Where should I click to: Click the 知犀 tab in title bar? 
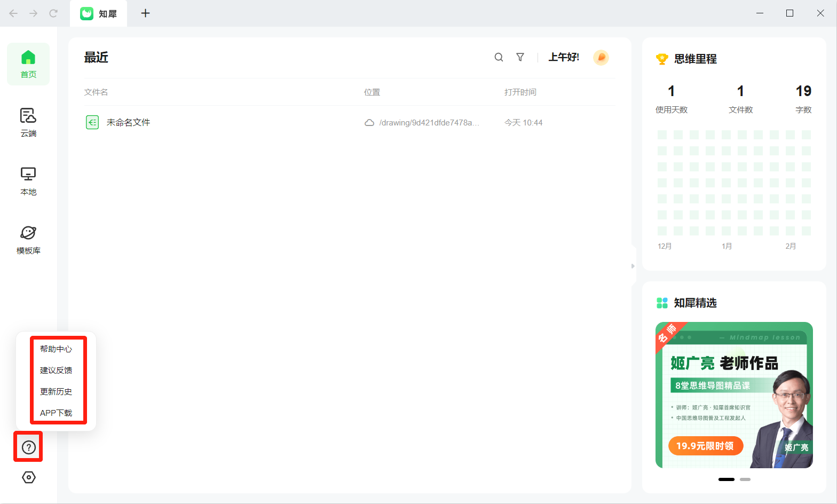[98, 13]
